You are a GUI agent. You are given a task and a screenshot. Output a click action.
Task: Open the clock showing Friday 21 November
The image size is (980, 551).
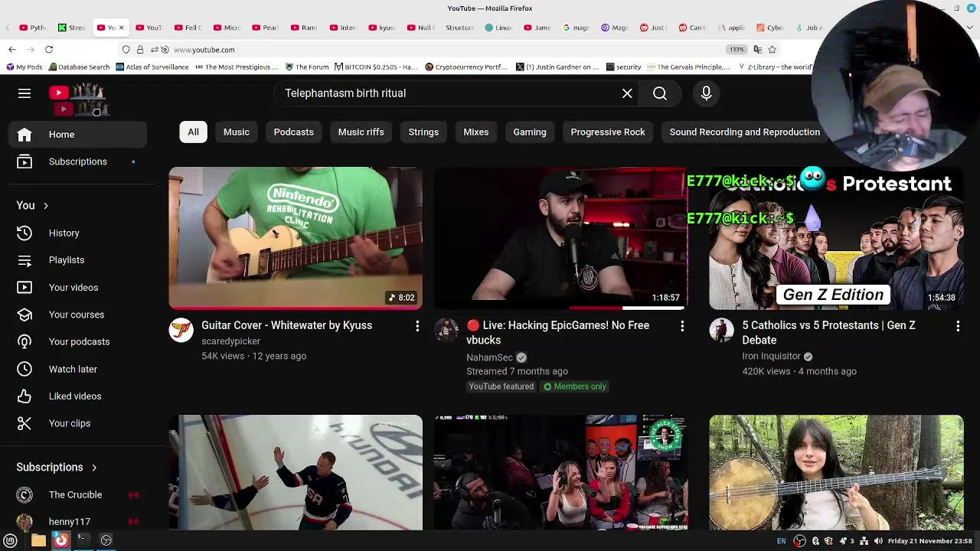(929, 541)
